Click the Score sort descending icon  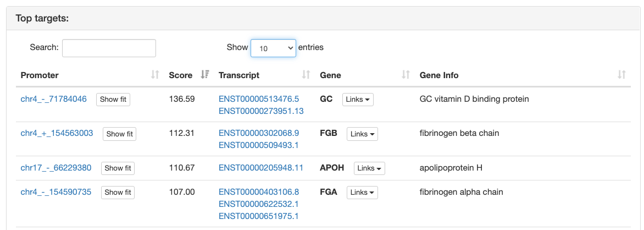(x=205, y=75)
